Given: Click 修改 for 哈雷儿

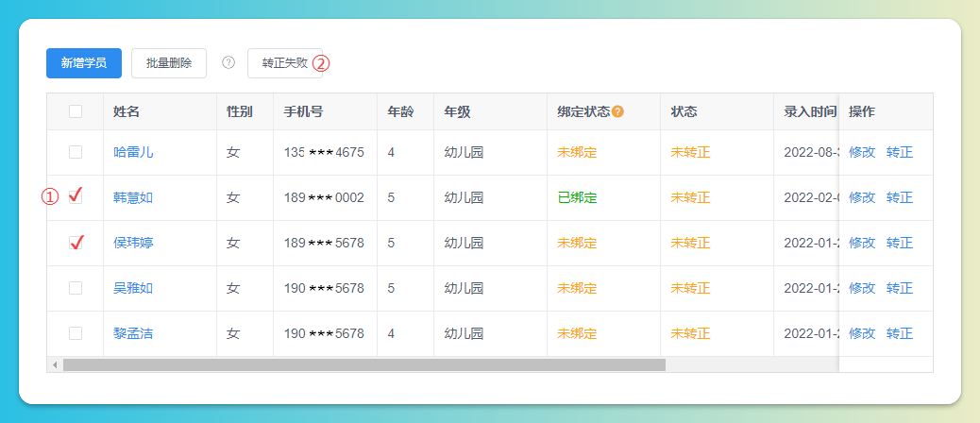Looking at the screenshot, I should tap(862, 152).
